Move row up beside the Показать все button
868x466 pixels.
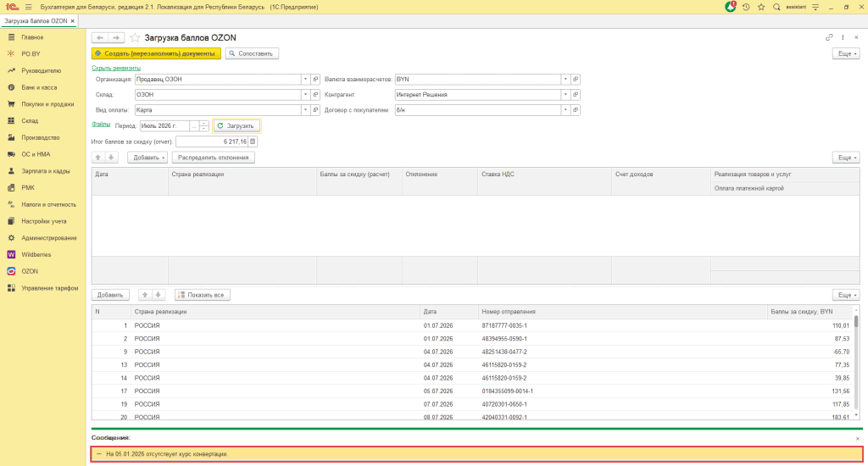coord(144,295)
